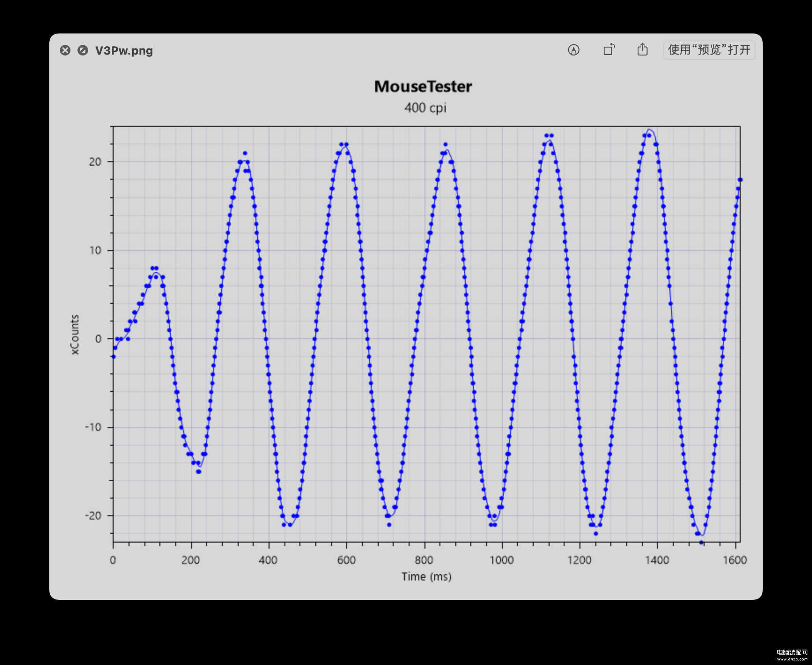Click the 600 label on the x-axis
This screenshot has width=812, height=665.
coord(346,560)
